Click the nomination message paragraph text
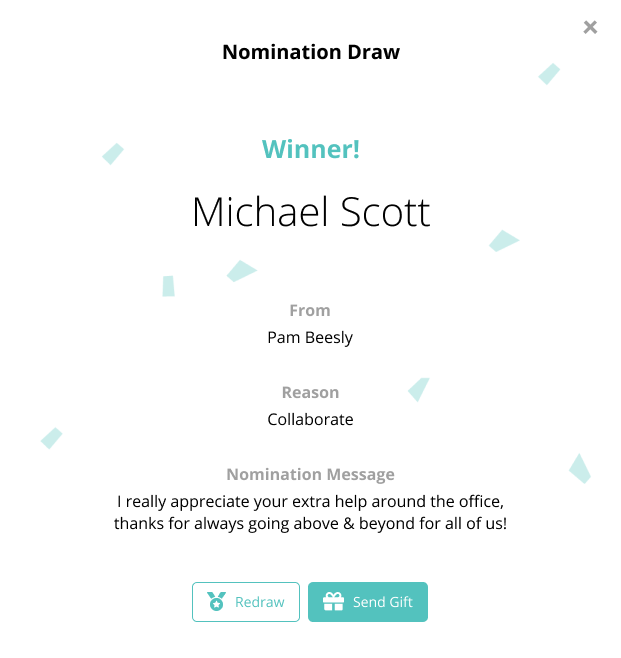The width and height of the screenshot is (621, 658). tap(310, 510)
